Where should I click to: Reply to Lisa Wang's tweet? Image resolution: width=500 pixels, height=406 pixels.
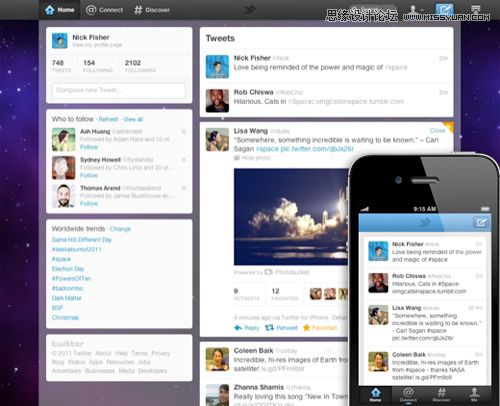[x=247, y=328]
